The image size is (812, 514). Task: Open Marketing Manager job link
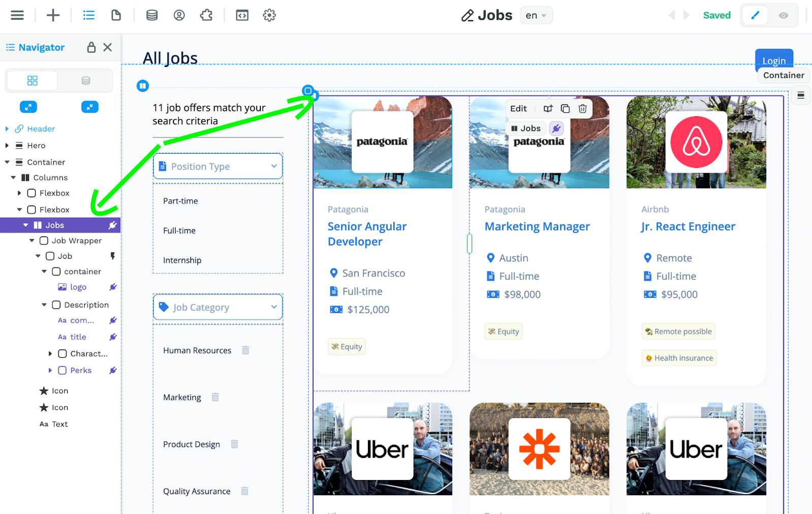click(537, 226)
